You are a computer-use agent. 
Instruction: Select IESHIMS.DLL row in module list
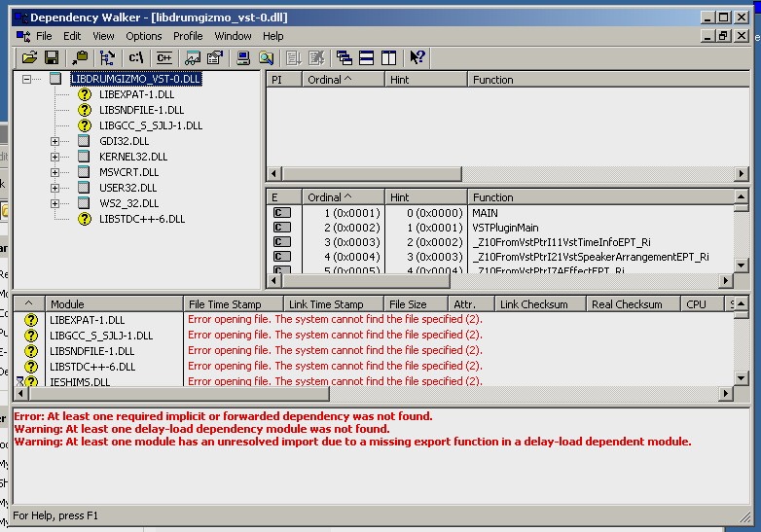[374, 381]
